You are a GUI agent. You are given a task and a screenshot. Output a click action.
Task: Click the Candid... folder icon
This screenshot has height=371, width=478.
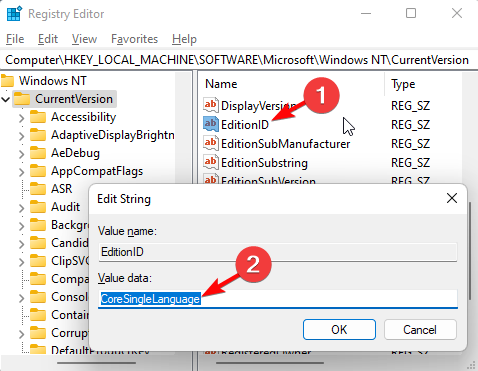[38, 243]
